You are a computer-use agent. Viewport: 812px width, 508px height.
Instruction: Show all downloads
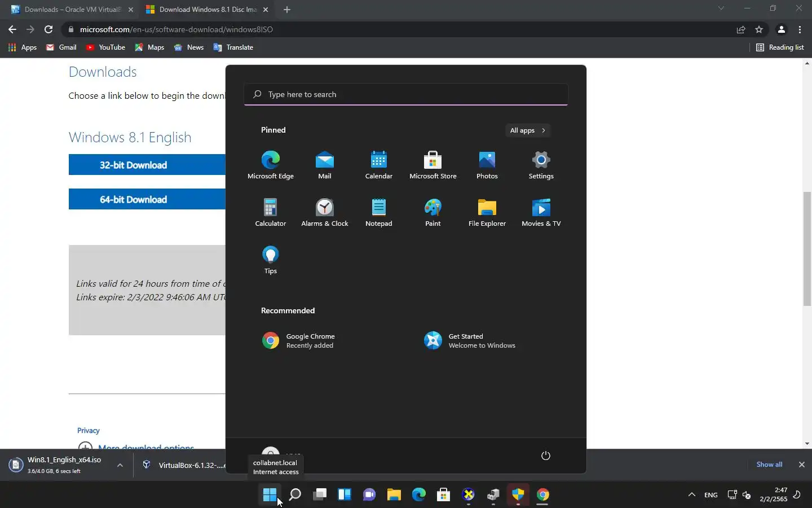769,465
